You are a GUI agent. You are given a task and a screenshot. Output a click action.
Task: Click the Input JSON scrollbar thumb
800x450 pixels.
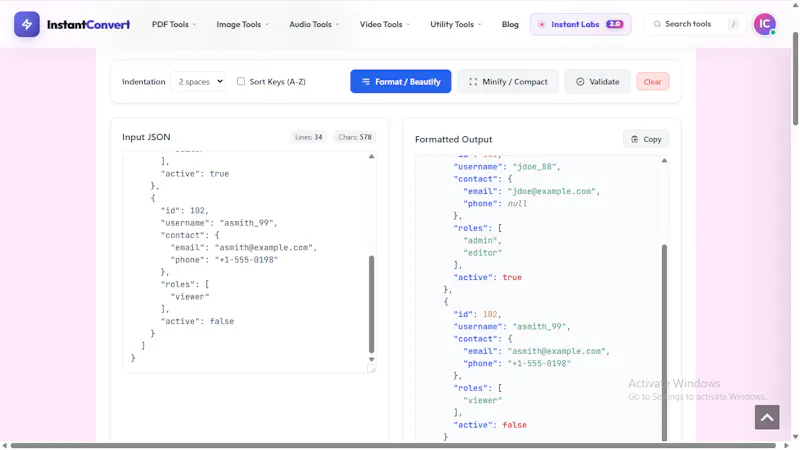click(371, 304)
